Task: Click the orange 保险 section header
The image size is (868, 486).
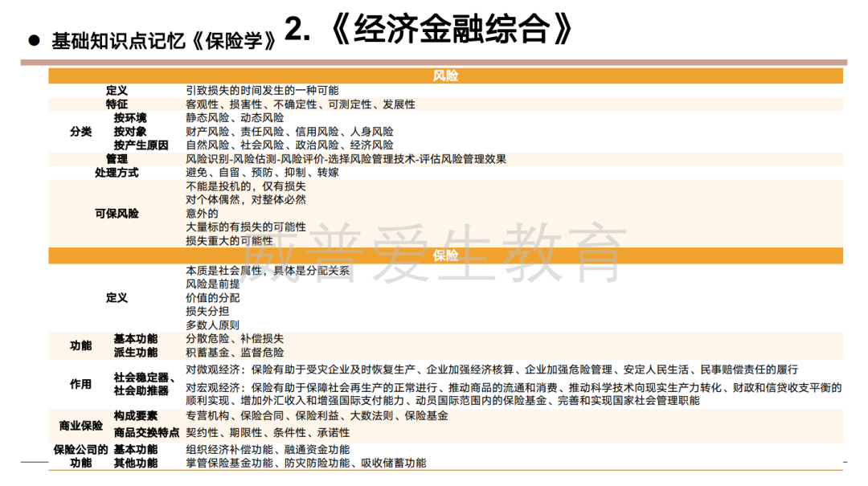Action: click(x=445, y=255)
